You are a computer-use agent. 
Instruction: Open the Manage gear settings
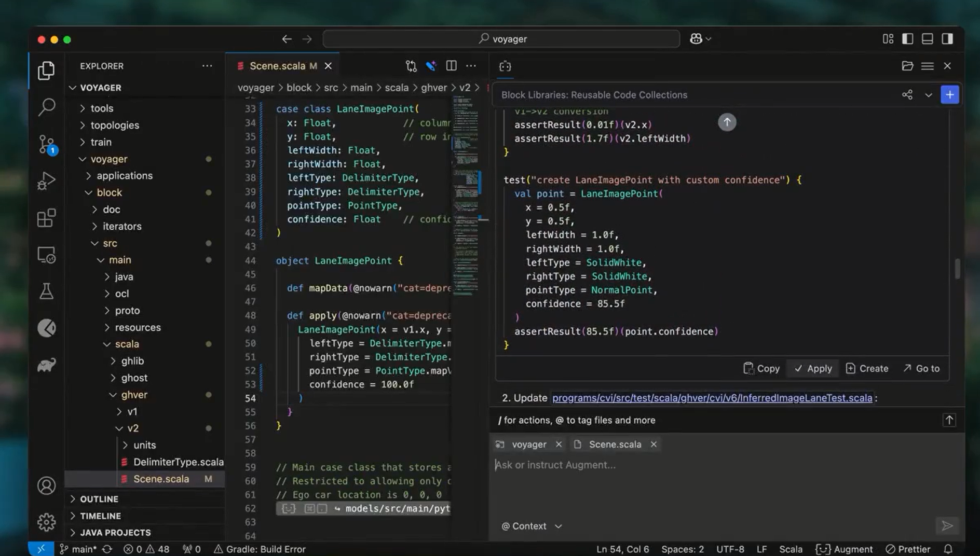pyautogui.click(x=46, y=522)
